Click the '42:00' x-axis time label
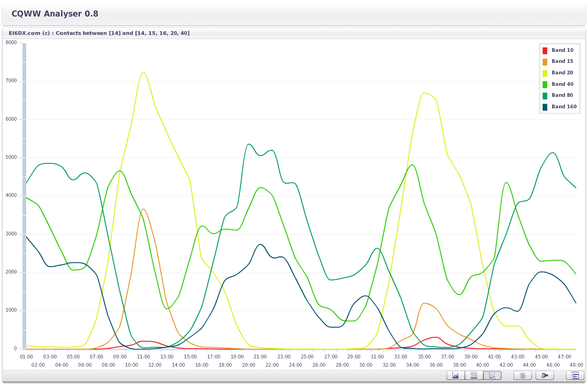Viewport: 588px width, 385px height. pyautogui.click(x=506, y=365)
